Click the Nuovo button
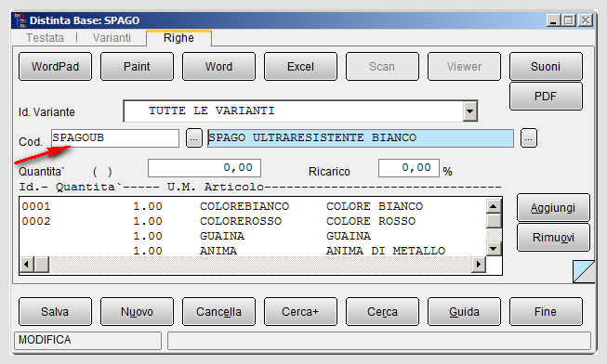Image resolution: width=607 pixels, height=364 pixels. pyautogui.click(x=137, y=311)
